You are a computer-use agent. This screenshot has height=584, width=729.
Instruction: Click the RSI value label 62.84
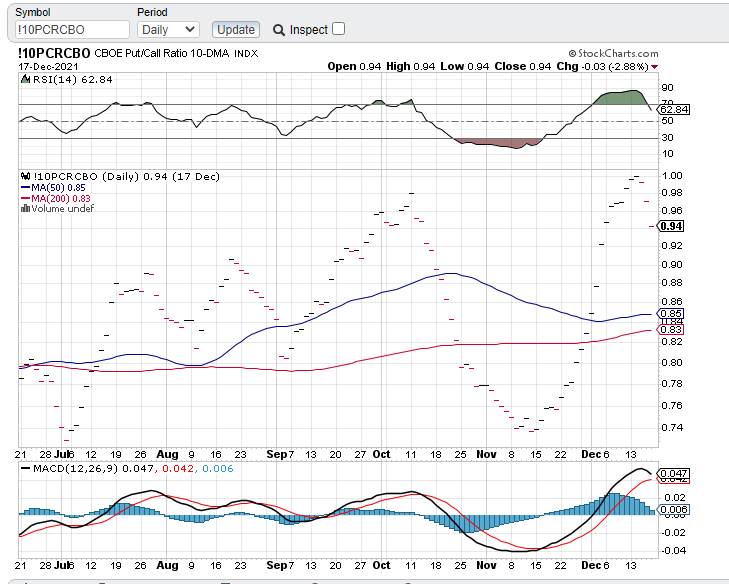[x=674, y=109]
